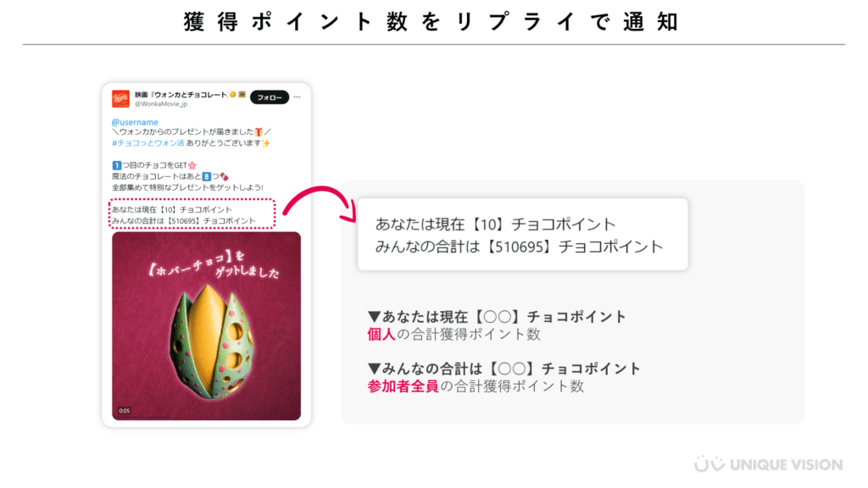Screen dimensions: 868x488
Task: Click the blue number 1 emoji
Action: pos(116,165)
